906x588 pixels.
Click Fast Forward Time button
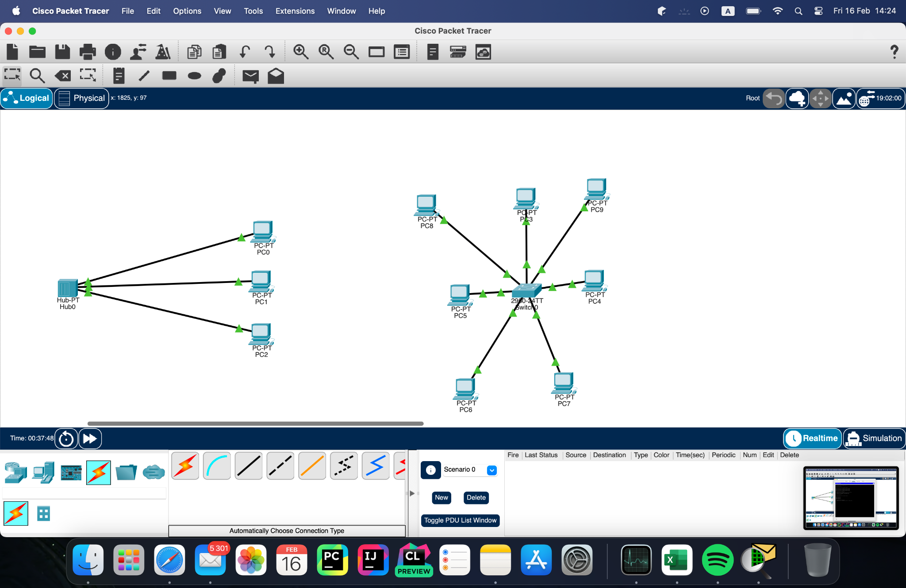point(90,439)
